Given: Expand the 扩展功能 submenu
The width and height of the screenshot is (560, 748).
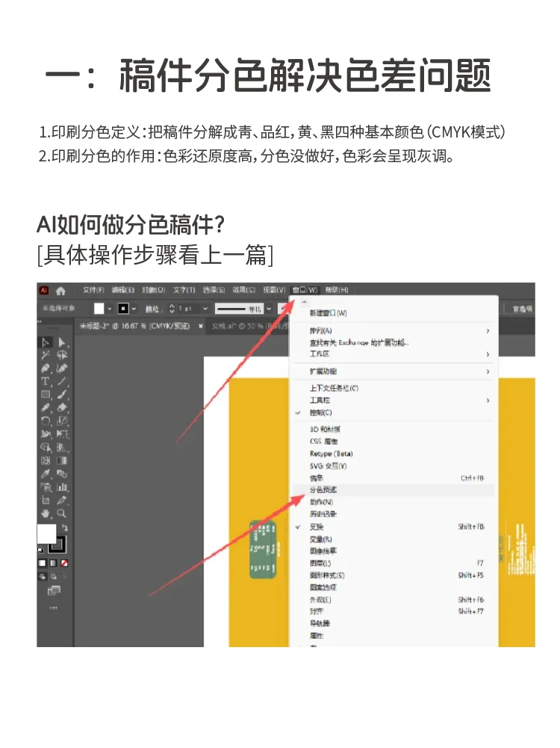Looking at the screenshot, I should tap(393, 371).
